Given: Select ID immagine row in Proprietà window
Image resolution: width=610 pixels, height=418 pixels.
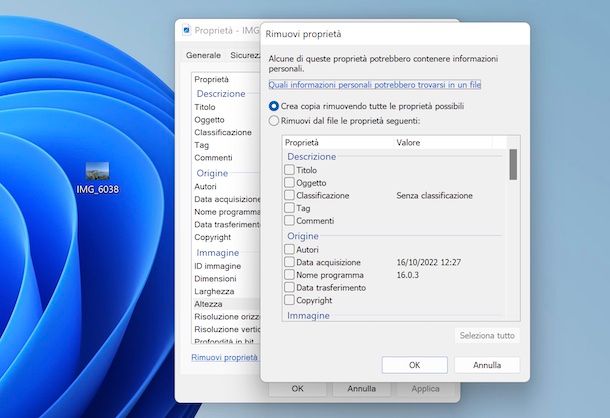Looking at the screenshot, I should pos(226,266).
